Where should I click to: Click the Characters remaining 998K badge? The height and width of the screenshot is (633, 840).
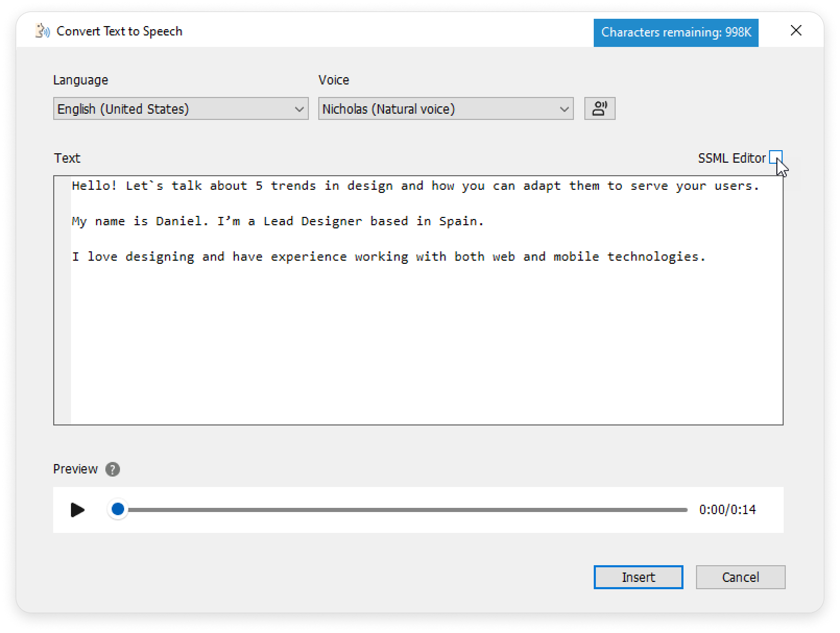coord(676,32)
